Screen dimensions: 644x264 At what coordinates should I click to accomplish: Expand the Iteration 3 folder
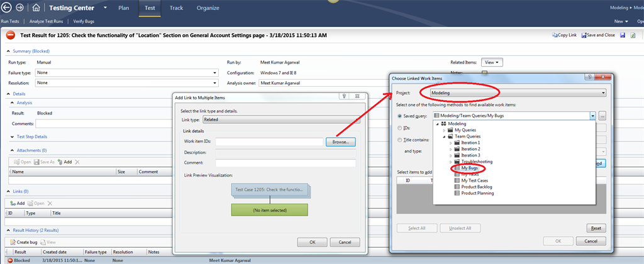pos(451,155)
